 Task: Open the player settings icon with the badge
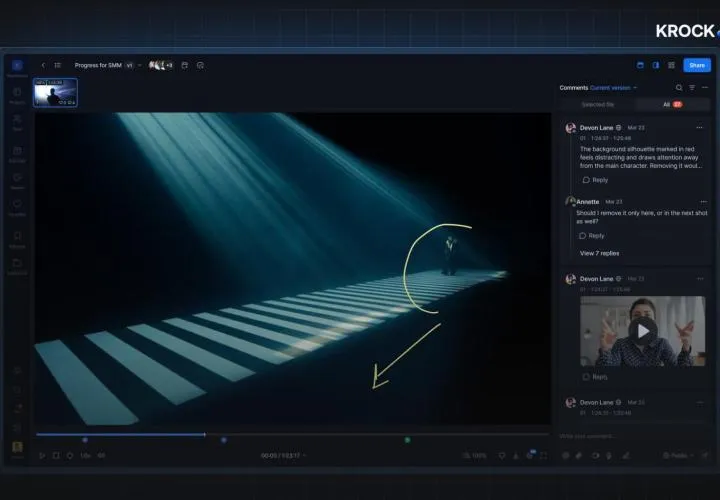tap(530, 455)
